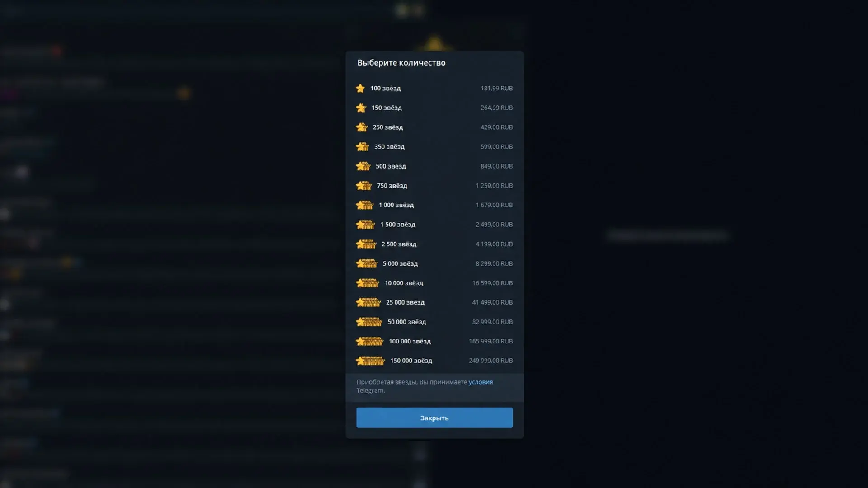Click the star icon for 100 звёзд
The width and height of the screenshot is (868, 488).
point(360,88)
